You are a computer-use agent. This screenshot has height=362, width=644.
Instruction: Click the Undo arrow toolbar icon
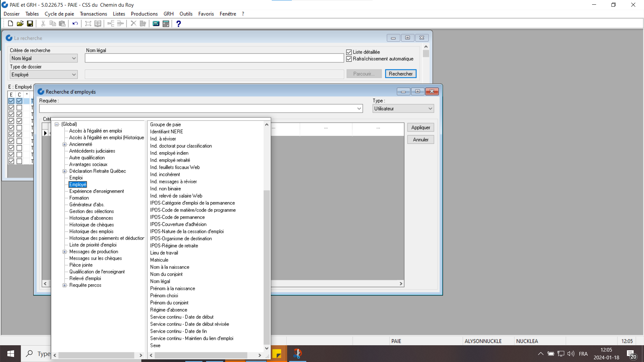tap(75, 23)
